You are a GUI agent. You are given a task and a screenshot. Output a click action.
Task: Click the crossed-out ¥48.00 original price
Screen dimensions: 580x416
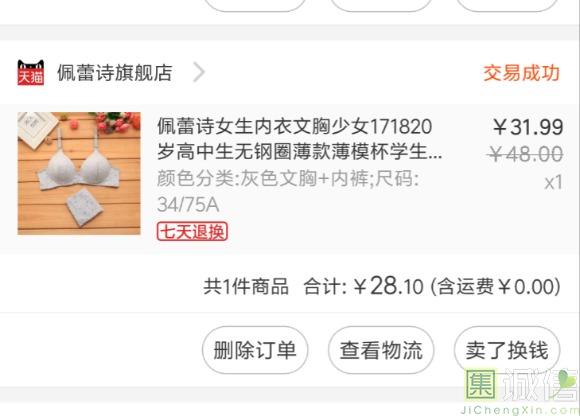(x=525, y=154)
